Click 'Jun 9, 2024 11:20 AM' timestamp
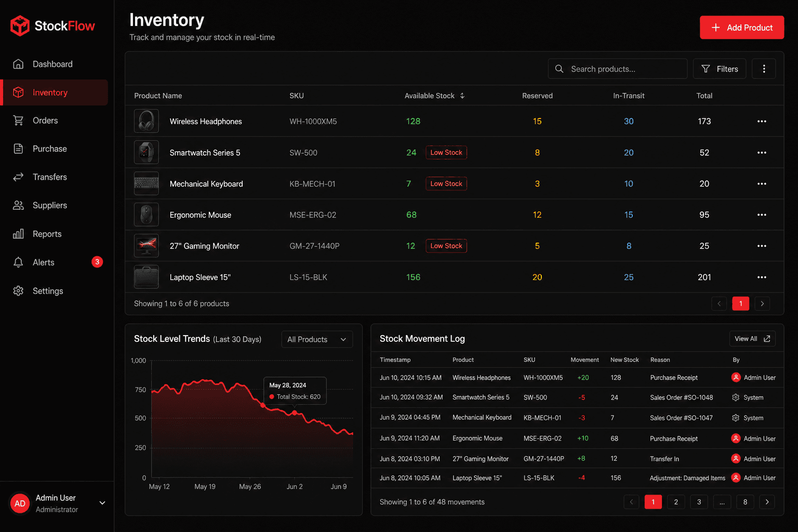 pos(409,438)
